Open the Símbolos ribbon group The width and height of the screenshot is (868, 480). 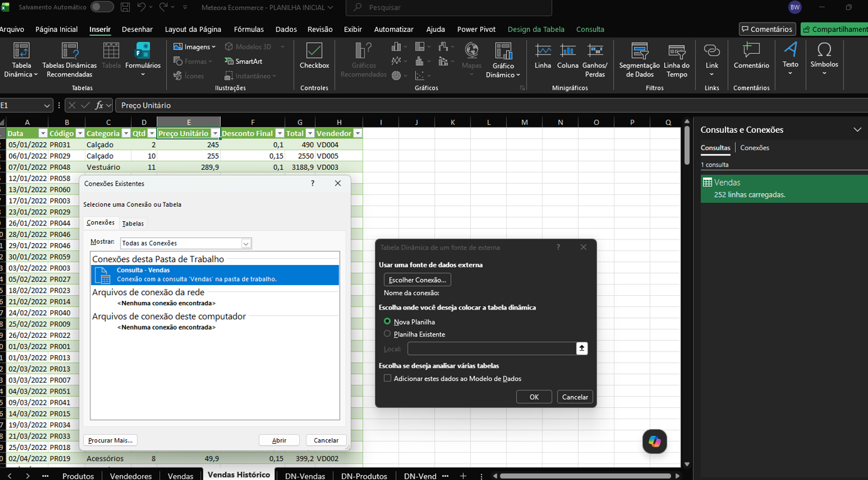tap(824, 60)
